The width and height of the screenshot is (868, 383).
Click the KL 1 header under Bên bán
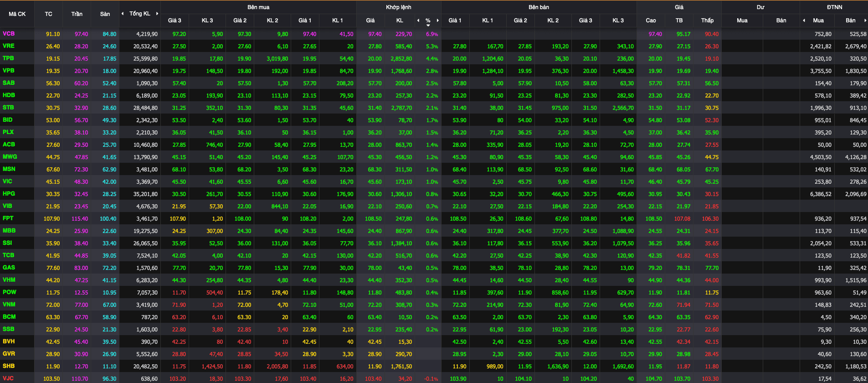coord(488,21)
